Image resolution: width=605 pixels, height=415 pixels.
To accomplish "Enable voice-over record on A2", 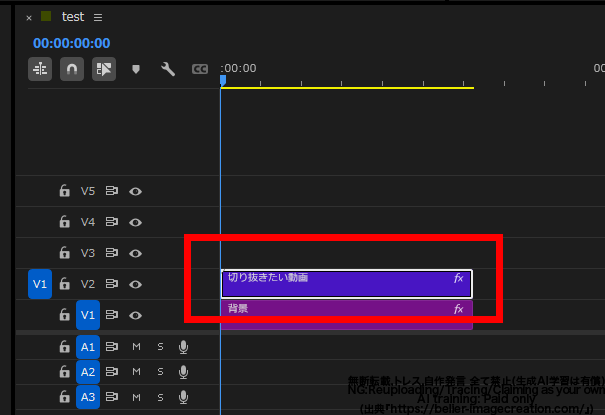I will point(184,372).
